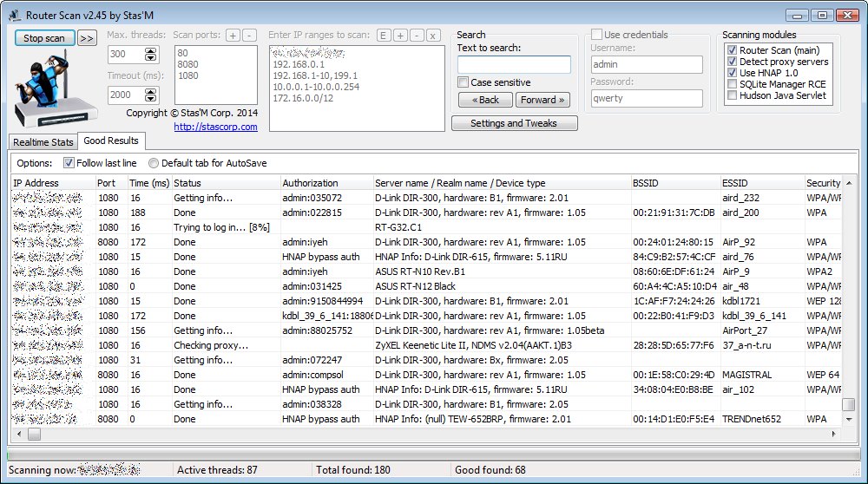
Task: Open the http://stascorp.com link
Action: [215, 127]
